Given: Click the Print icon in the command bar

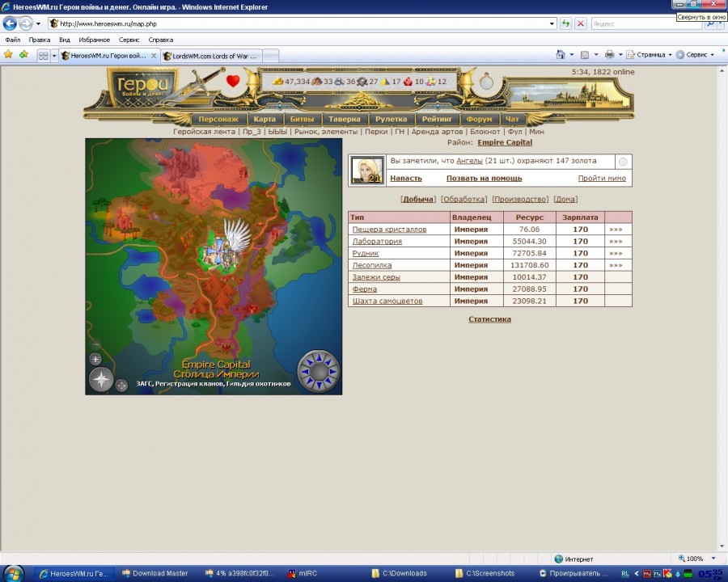Looking at the screenshot, I should [609, 55].
